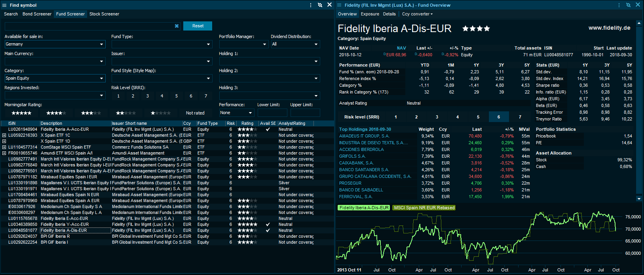
Task: Select the BPI GIF Iberia R row
Action: click(167, 236)
